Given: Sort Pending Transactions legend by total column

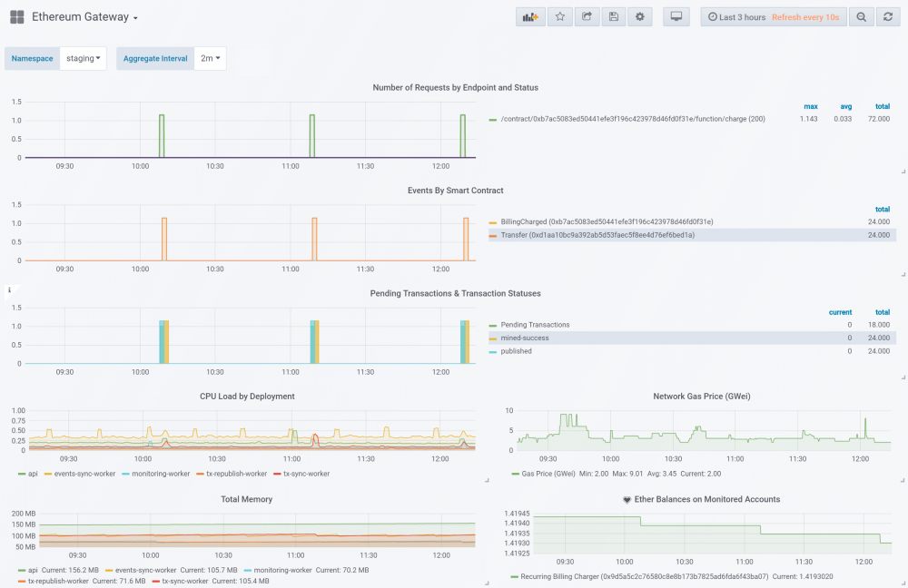Looking at the screenshot, I should point(883,312).
